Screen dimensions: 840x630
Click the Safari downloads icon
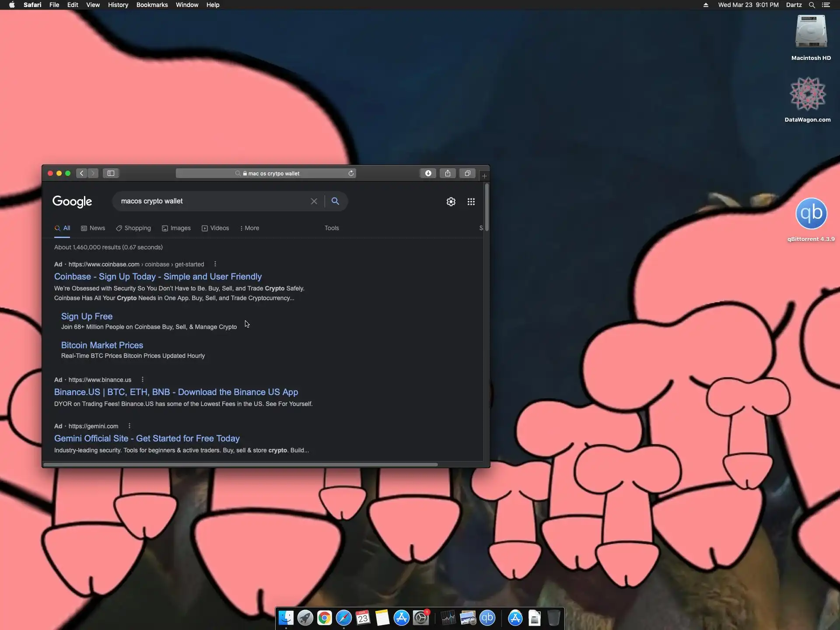click(428, 173)
